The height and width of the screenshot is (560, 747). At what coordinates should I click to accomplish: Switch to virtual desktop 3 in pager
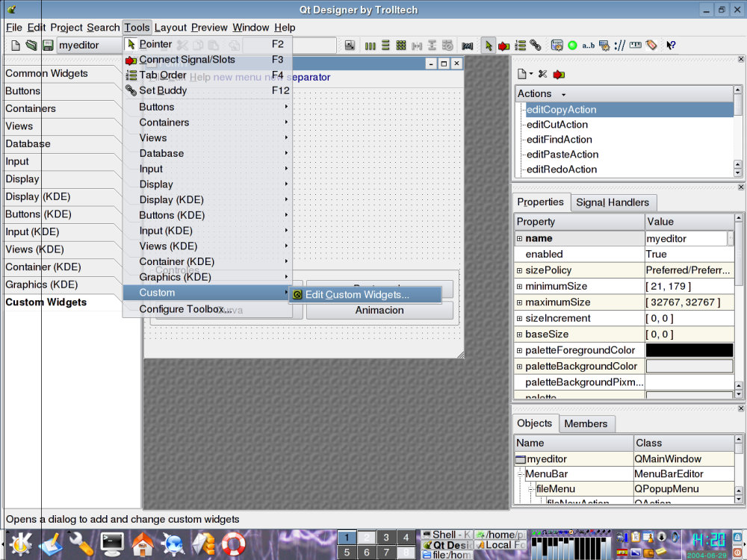(386, 538)
